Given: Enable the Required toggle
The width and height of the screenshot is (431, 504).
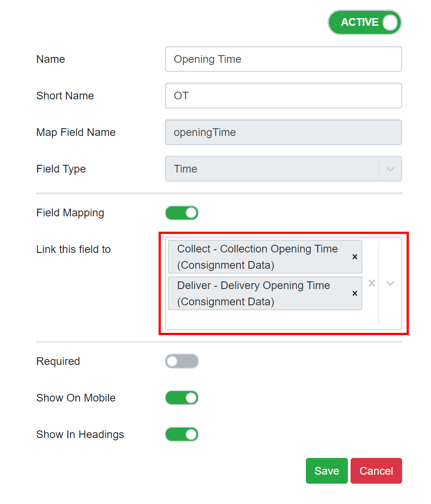Looking at the screenshot, I should [182, 361].
